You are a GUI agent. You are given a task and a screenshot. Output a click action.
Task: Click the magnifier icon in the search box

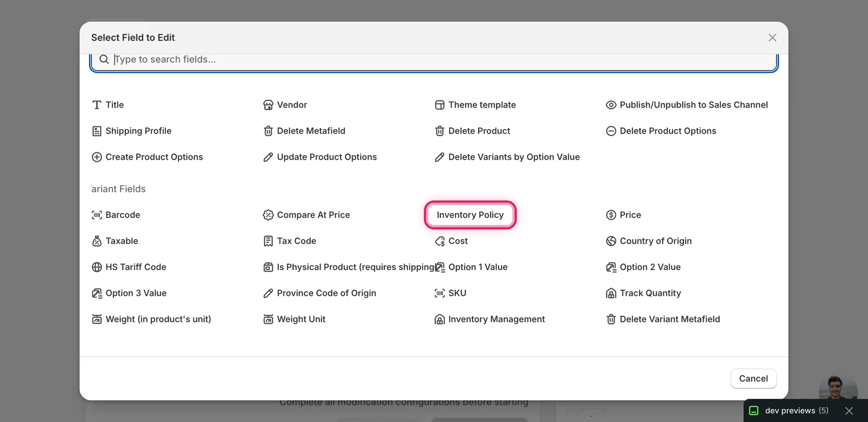104,59
